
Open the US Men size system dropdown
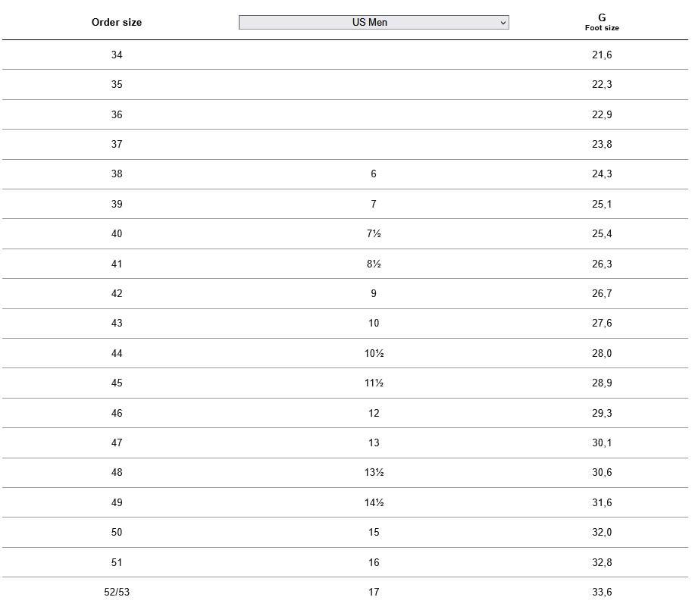[373, 23]
